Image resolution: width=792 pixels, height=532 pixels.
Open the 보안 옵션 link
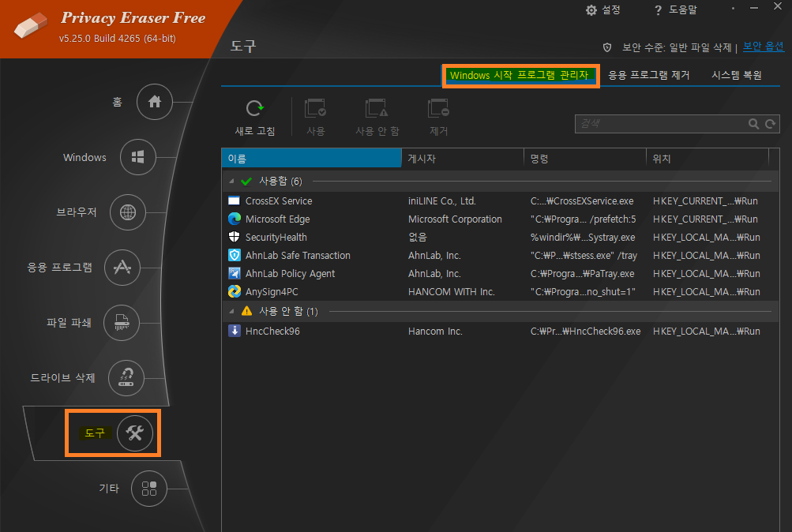point(764,47)
